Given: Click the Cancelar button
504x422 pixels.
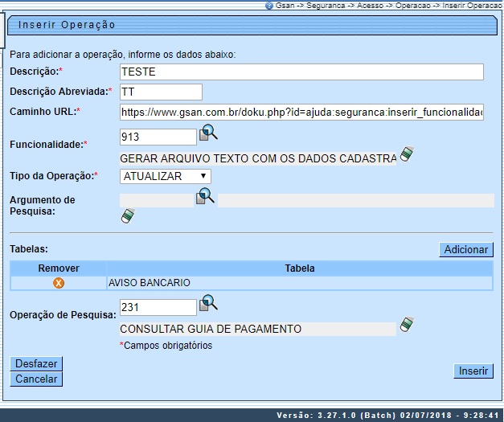Looking at the screenshot, I should tap(36, 379).
